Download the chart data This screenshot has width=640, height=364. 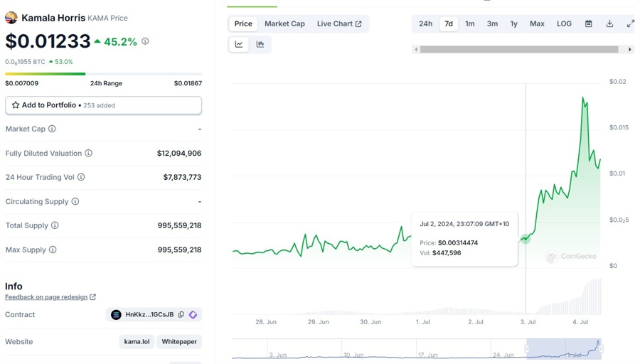[609, 23]
